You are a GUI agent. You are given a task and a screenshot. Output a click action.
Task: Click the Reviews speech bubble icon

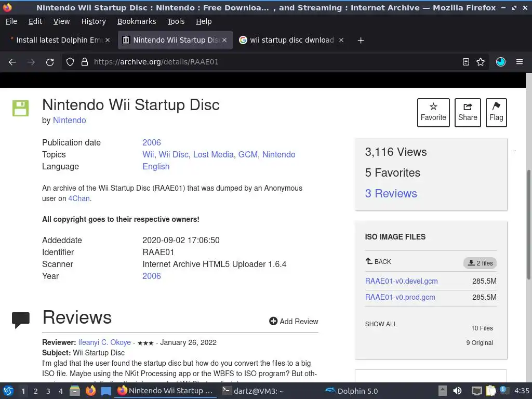click(x=21, y=320)
